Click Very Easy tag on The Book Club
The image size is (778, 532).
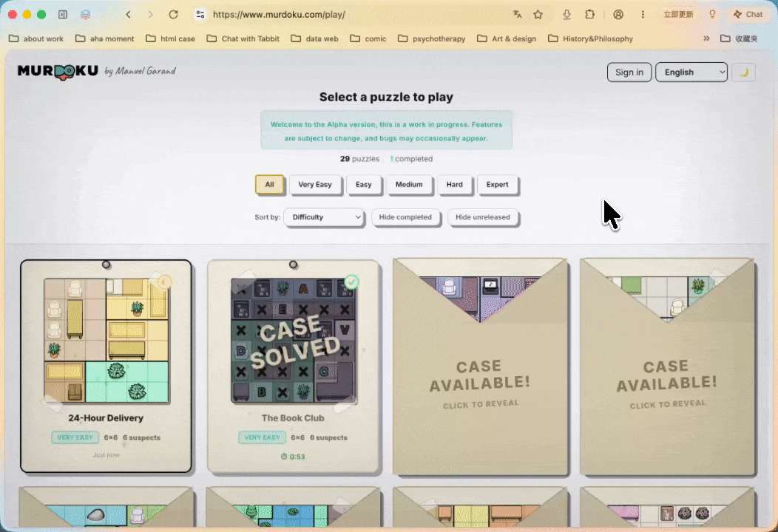[262, 437]
